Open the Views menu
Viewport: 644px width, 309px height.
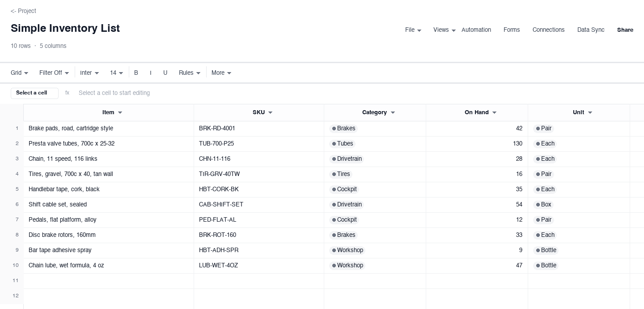[x=445, y=30]
